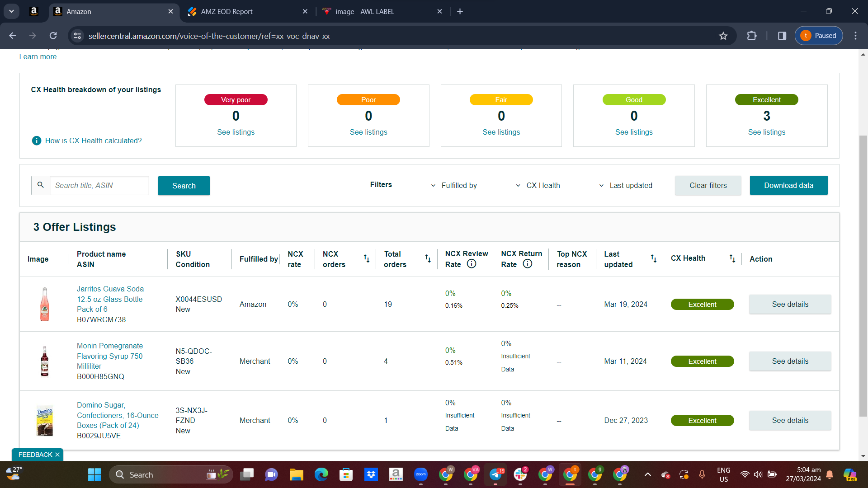Viewport: 868px width, 488px height.
Task: Click the Search title, ASIN input field
Action: point(99,185)
